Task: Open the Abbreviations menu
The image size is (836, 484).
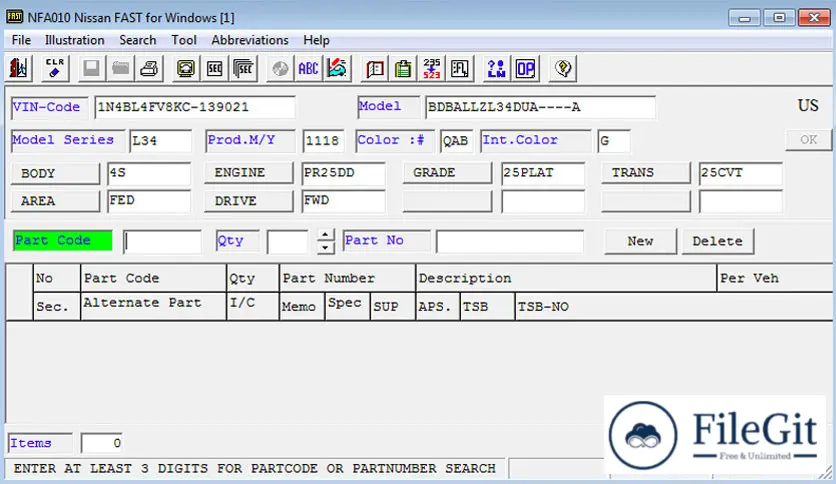Action: [x=250, y=40]
